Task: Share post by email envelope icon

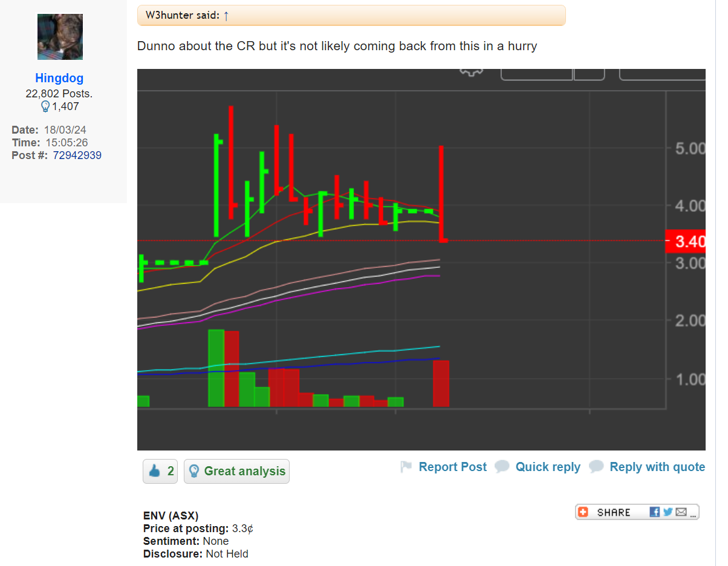Action: coord(681,512)
